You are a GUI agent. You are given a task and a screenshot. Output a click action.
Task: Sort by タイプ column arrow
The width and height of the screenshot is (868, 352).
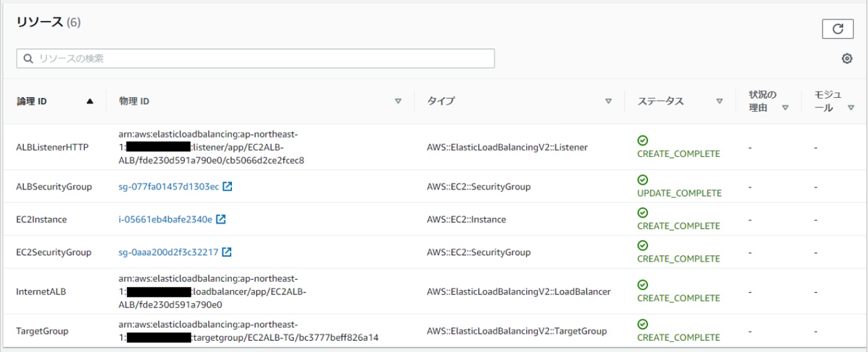point(608,101)
